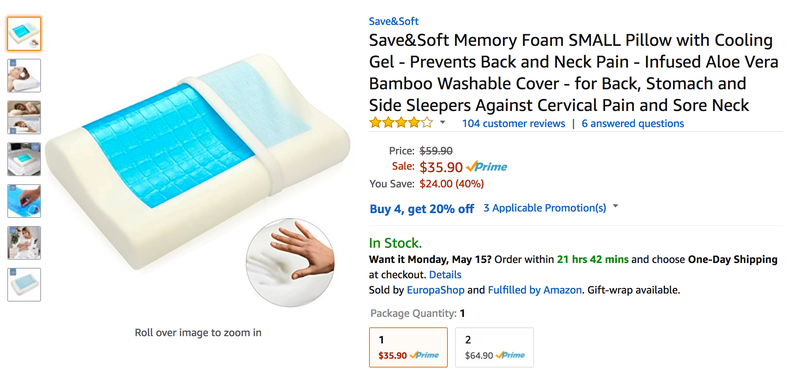
Task: Read 104 customer reviews
Action: click(513, 123)
